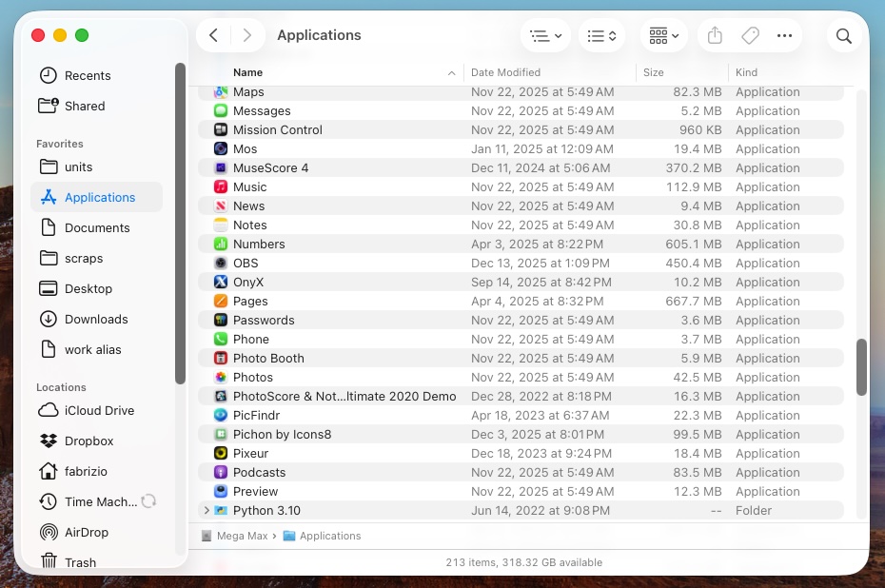Click Applications in the path bar

[x=323, y=536]
